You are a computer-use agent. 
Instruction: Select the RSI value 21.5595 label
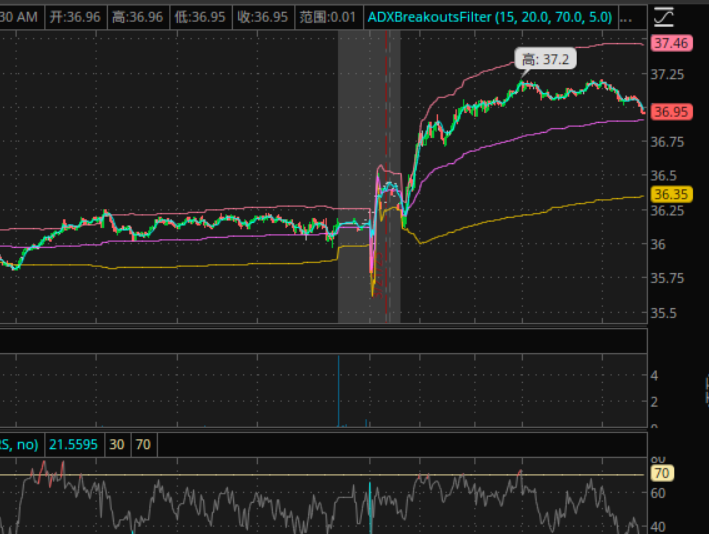[74, 444]
